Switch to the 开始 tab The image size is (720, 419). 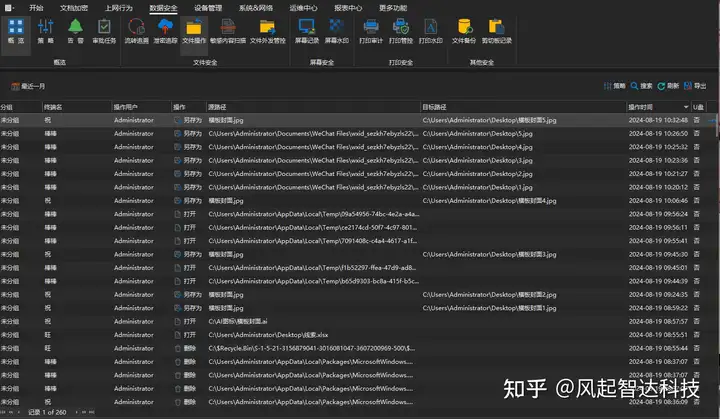(36, 8)
